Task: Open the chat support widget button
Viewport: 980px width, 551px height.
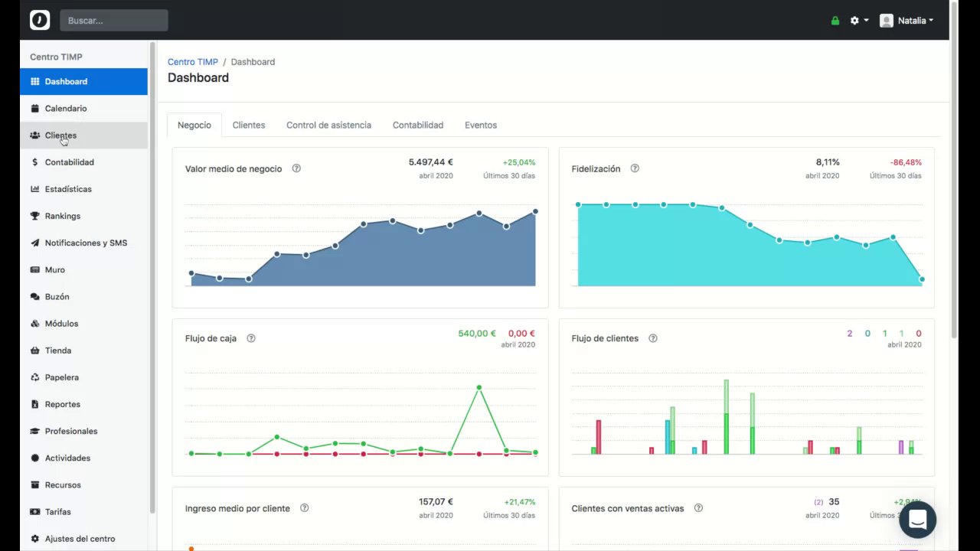Action: (x=917, y=520)
